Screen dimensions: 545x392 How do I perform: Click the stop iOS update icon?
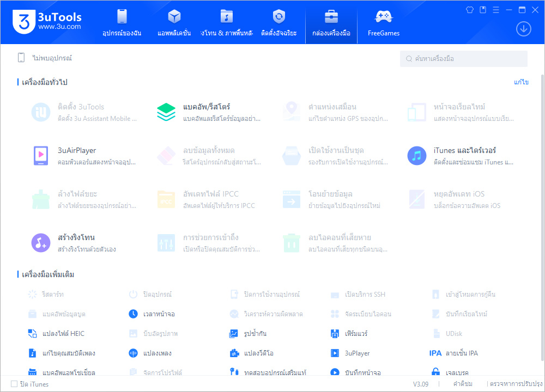click(x=417, y=199)
